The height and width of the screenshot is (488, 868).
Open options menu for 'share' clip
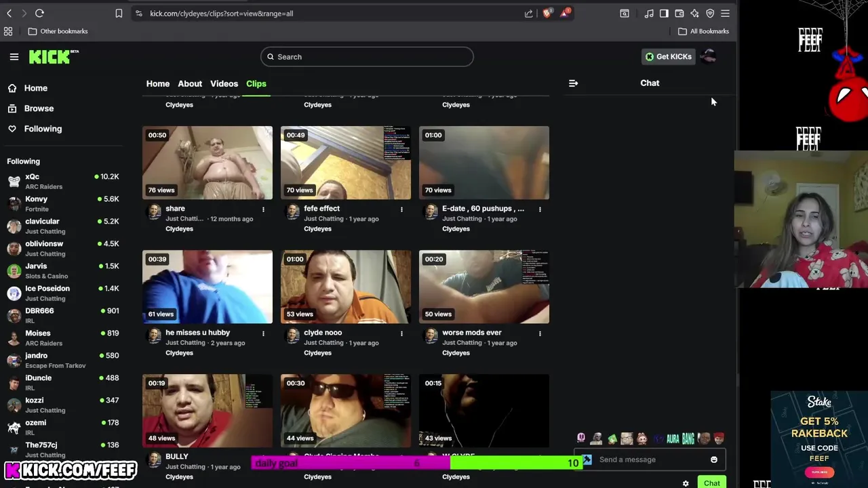tap(263, 209)
